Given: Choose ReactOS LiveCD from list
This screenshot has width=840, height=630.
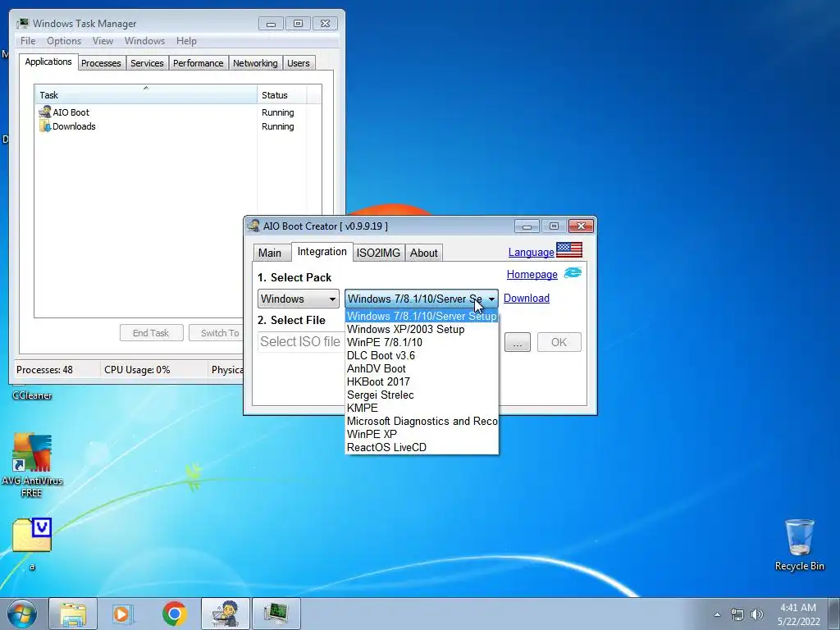Looking at the screenshot, I should tap(422, 447).
